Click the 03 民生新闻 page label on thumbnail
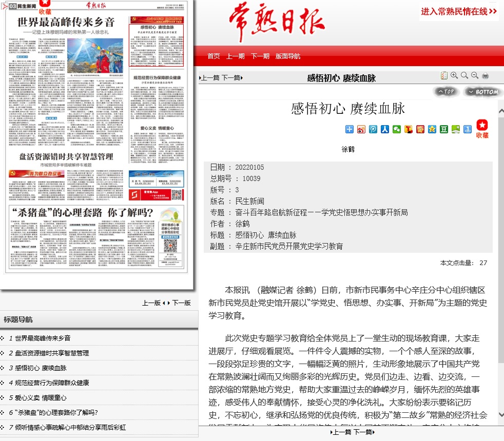 pyautogui.click(x=22, y=6)
